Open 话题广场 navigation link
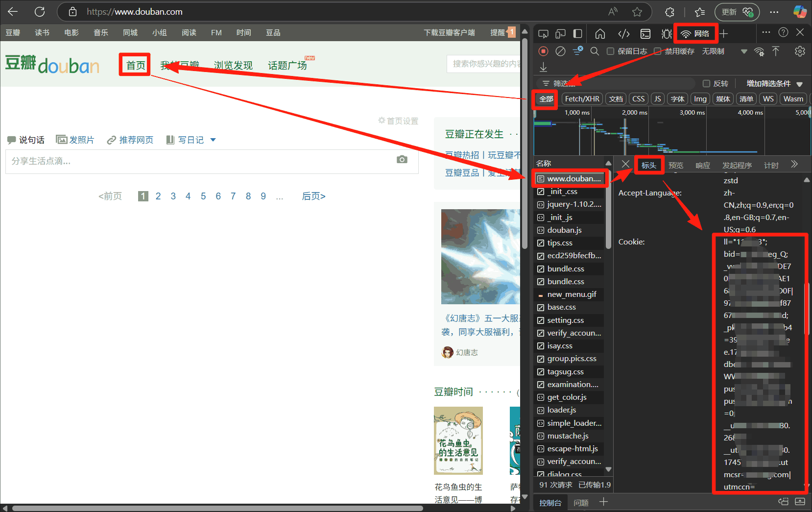Viewport: 812px width, 512px height. [287, 65]
